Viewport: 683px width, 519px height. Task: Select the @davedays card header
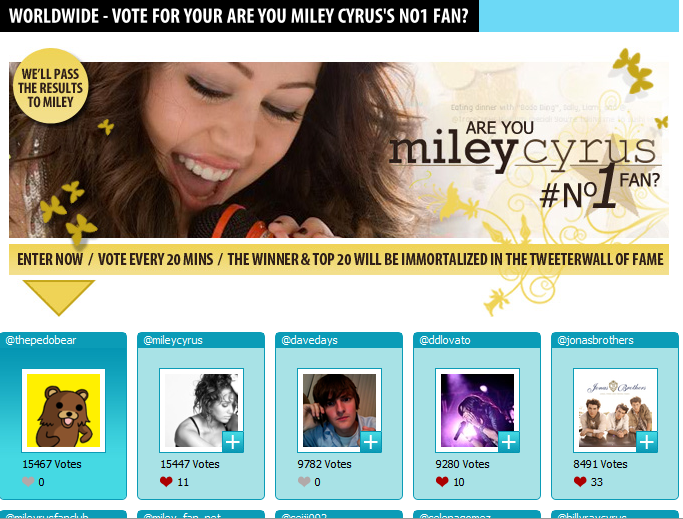pos(339,340)
